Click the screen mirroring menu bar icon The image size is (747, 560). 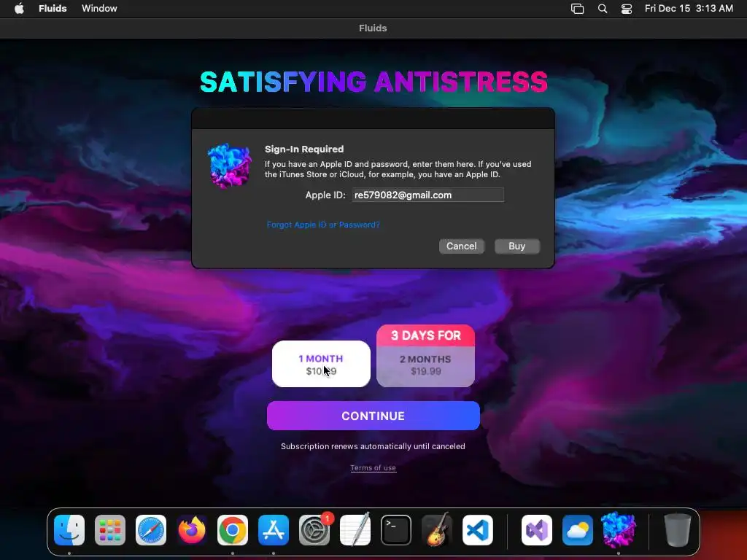[x=578, y=9]
